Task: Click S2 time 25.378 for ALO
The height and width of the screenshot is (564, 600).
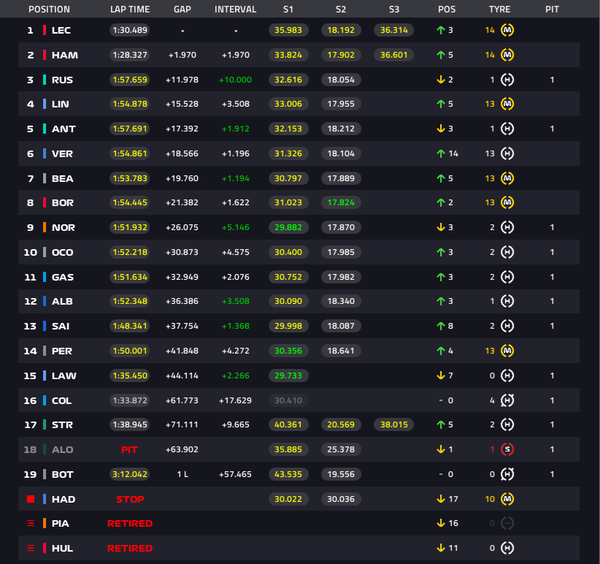Action: 341,449
